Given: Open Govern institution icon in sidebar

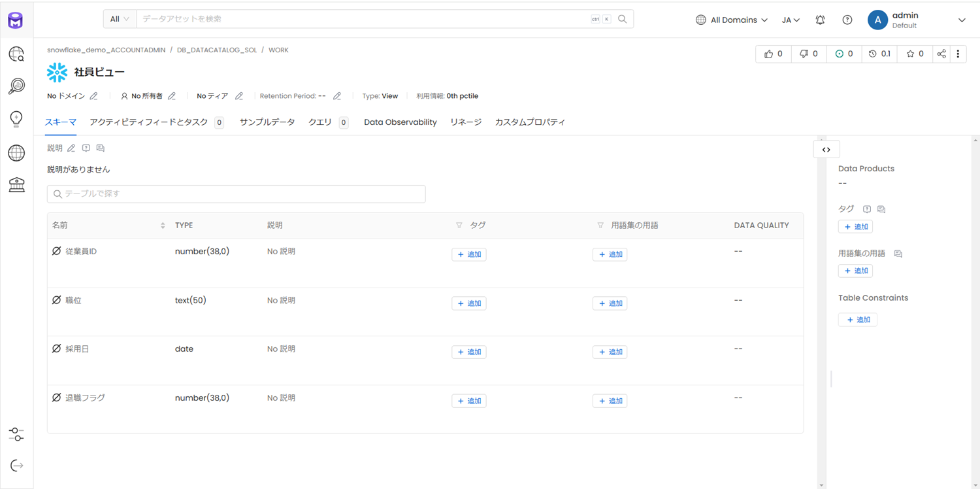Looking at the screenshot, I should pyautogui.click(x=16, y=184).
